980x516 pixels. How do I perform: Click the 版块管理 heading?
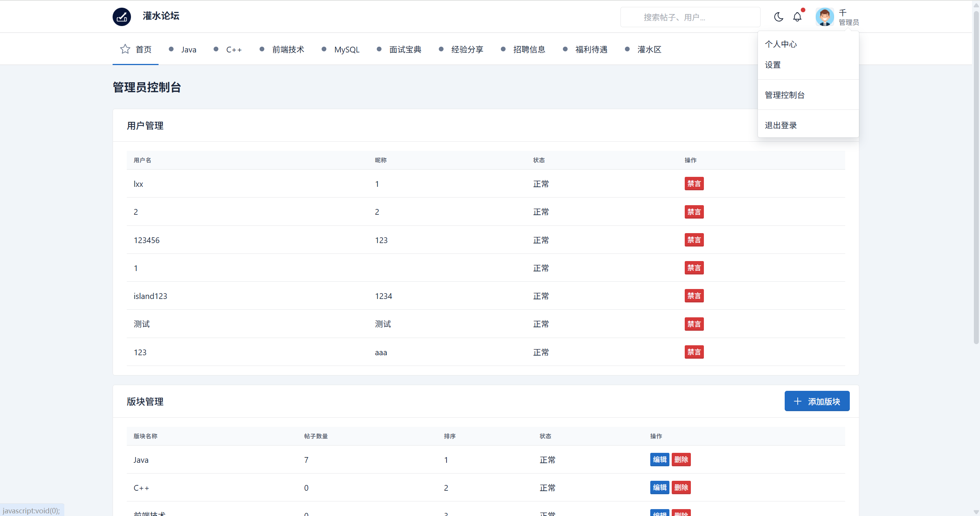(145, 402)
